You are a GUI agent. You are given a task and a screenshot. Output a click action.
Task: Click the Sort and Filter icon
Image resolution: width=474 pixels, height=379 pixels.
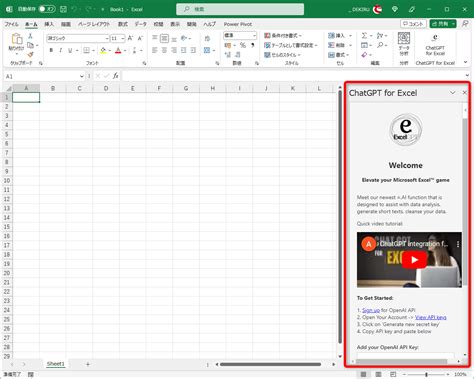tap(380, 35)
